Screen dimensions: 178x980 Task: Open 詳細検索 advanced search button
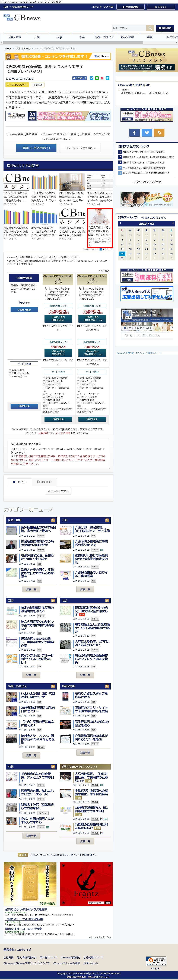pyautogui.click(x=165, y=28)
